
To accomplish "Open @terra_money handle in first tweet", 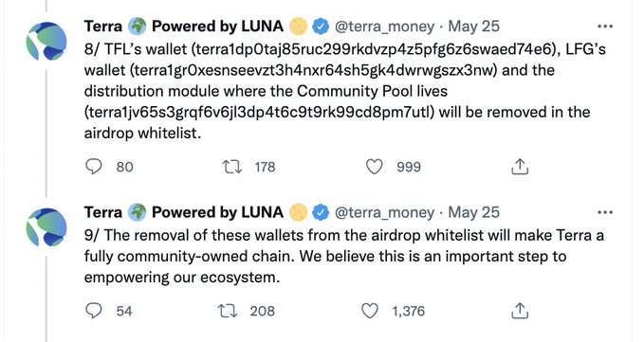I will click(384, 27).
